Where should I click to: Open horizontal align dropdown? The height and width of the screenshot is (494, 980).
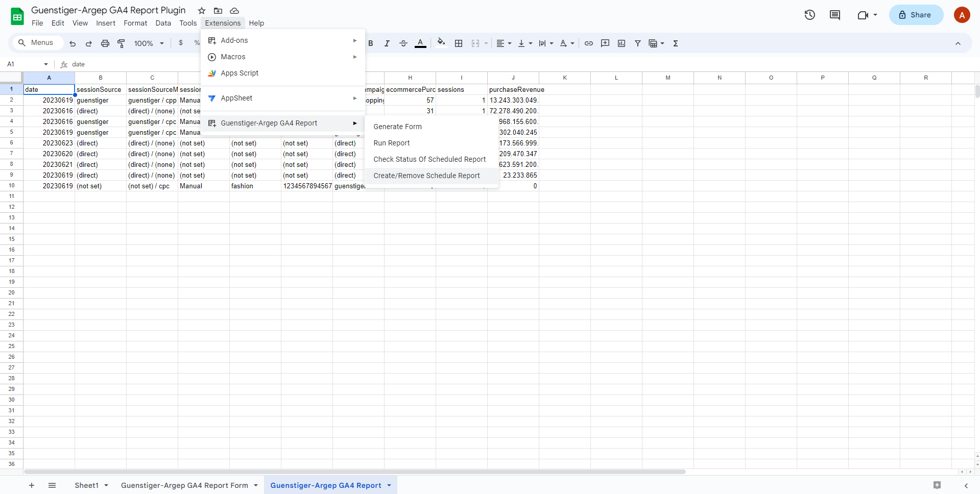pyautogui.click(x=504, y=43)
